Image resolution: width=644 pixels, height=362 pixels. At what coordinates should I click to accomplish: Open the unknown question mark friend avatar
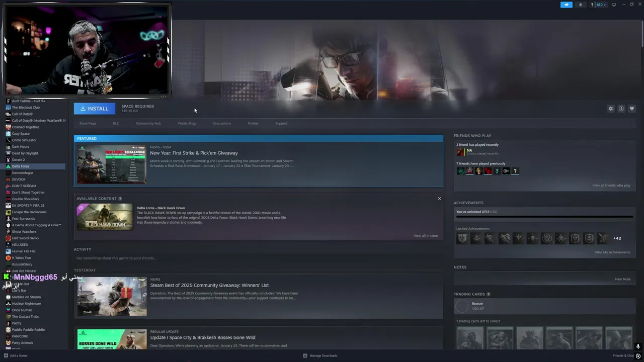[x=515, y=171]
